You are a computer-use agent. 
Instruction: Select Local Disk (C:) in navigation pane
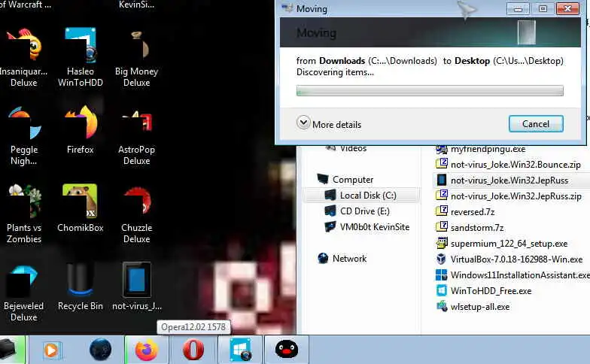[360, 196]
